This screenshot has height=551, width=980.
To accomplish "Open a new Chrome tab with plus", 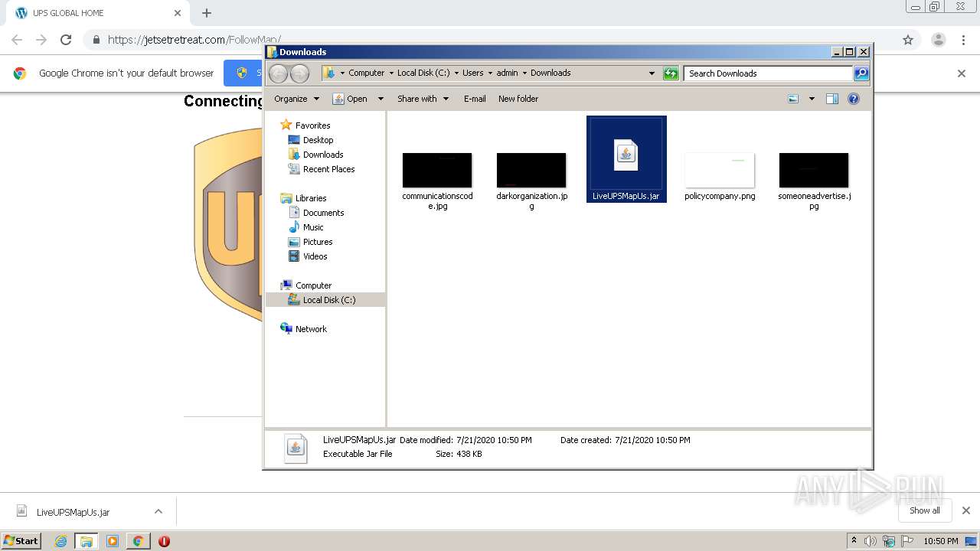I will [x=207, y=13].
